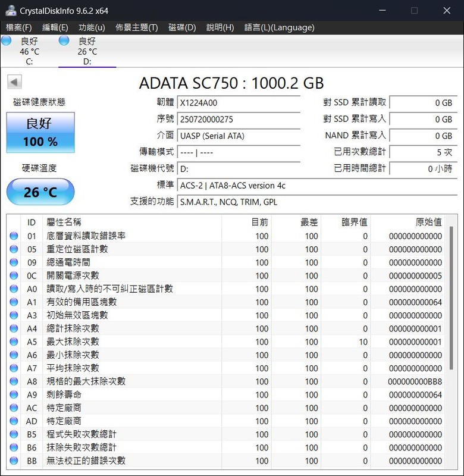Open the 檔案(F) menu
The image size is (464, 476).
[19, 27]
